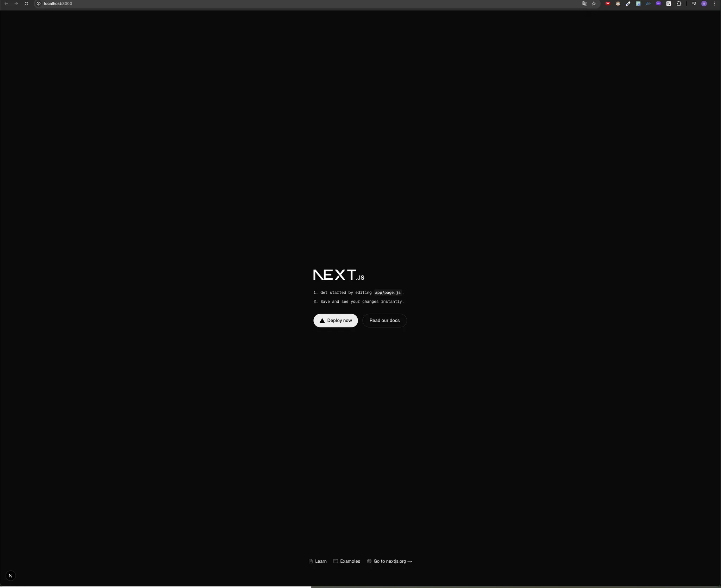Open the purple profile avatar
This screenshot has height=588, width=721.
pos(704,4)
